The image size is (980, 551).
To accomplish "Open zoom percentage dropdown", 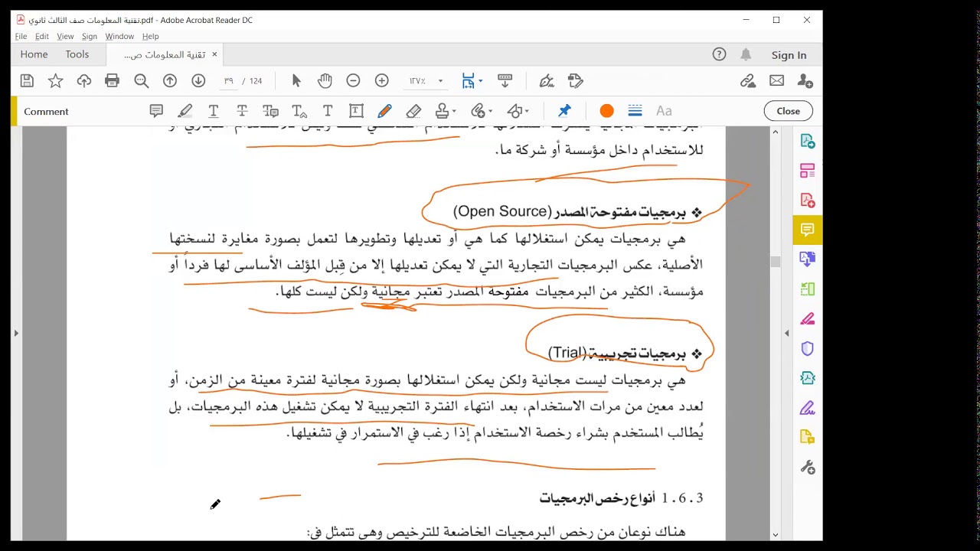I will click(440, 80).
